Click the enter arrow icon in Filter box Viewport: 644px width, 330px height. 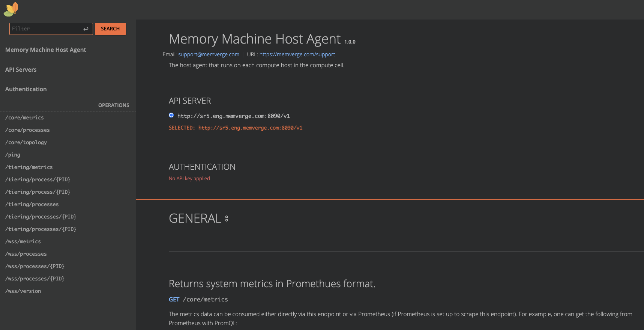86,29
